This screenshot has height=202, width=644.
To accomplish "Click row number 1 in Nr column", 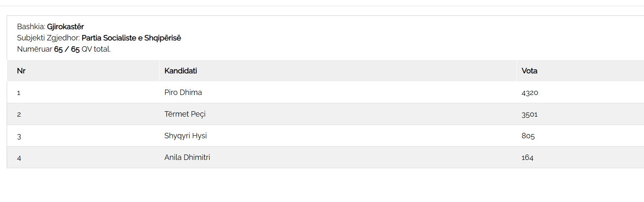I will (x=19, y=93).
